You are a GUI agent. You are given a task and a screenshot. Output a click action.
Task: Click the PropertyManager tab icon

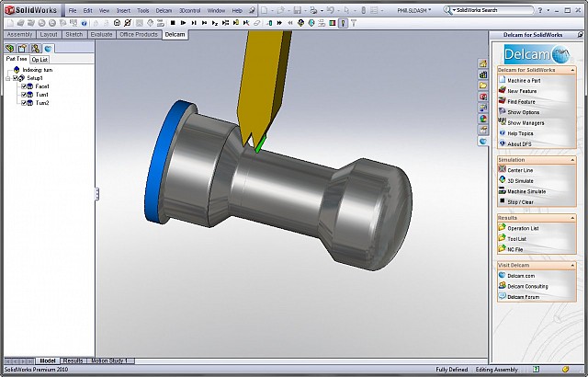point(22,49)
